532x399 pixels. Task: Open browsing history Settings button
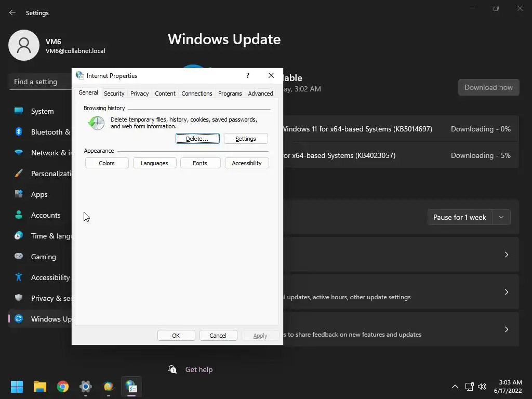[246, 138]
